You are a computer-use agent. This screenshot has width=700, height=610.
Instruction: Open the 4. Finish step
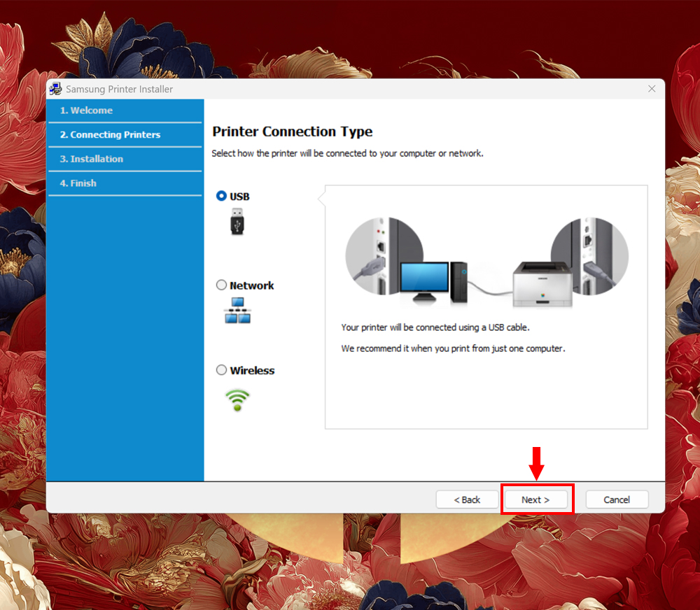click(x=125, y=183)
